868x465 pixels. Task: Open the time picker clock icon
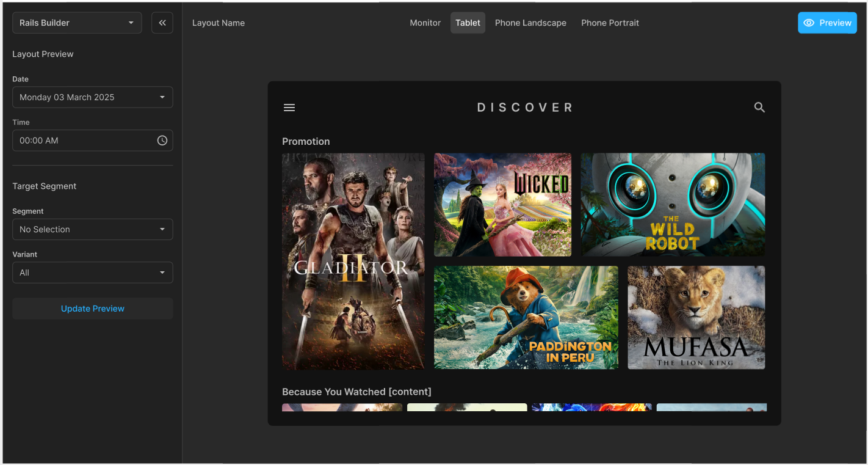(x=162, y=141)
